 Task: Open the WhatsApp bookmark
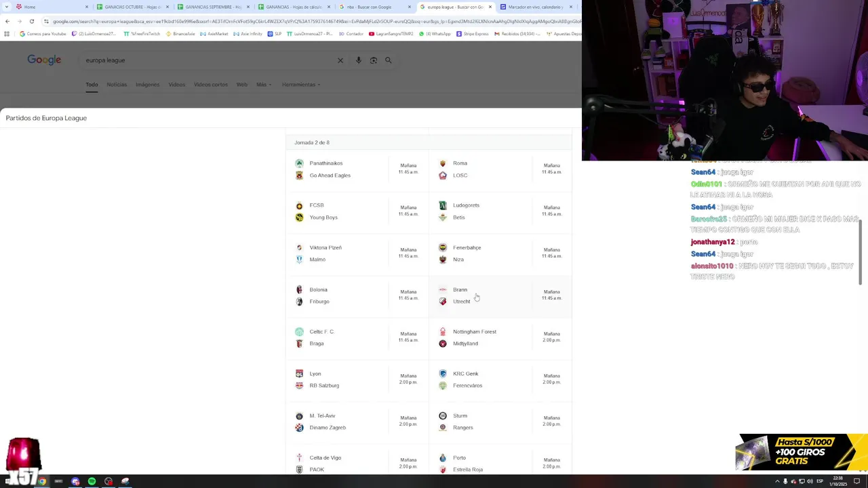[434, 34]
